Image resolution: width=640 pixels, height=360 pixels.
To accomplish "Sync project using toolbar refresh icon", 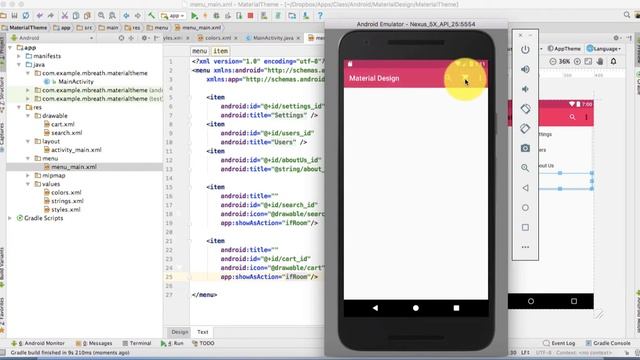I will (x=26, y=16).
